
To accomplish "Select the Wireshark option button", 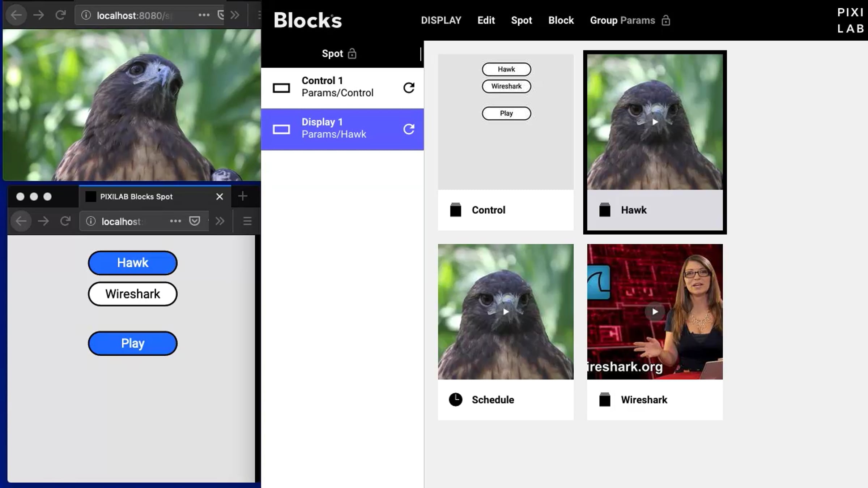I will coord(133,294).
